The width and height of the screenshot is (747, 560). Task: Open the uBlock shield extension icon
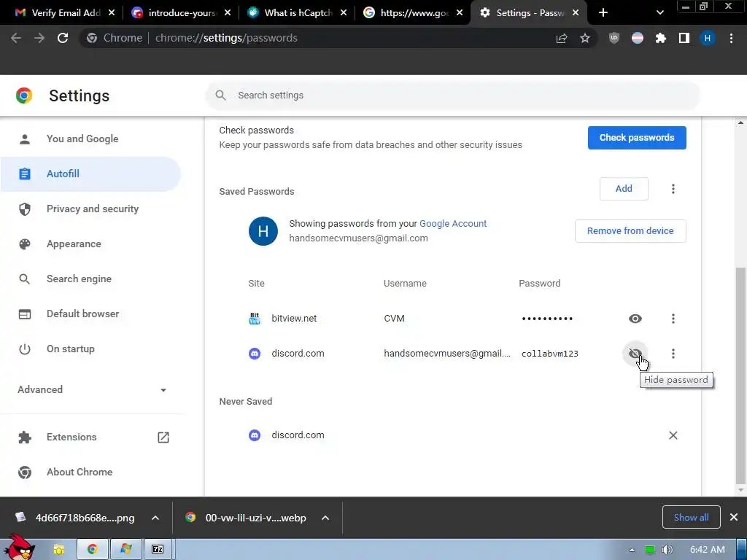614,38
